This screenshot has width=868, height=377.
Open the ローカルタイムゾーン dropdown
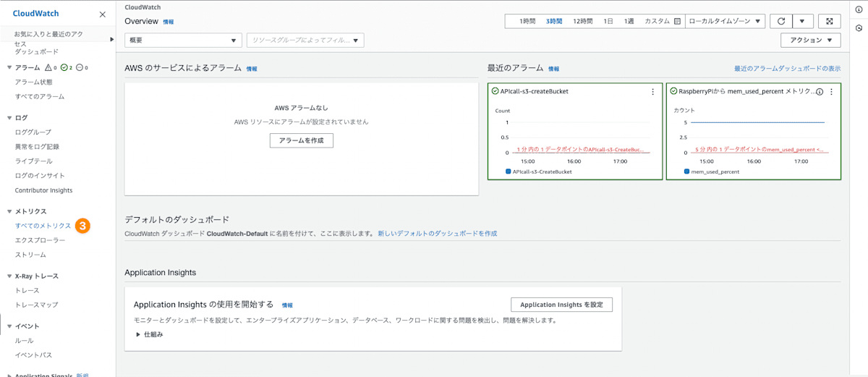[x=725, y=21]
